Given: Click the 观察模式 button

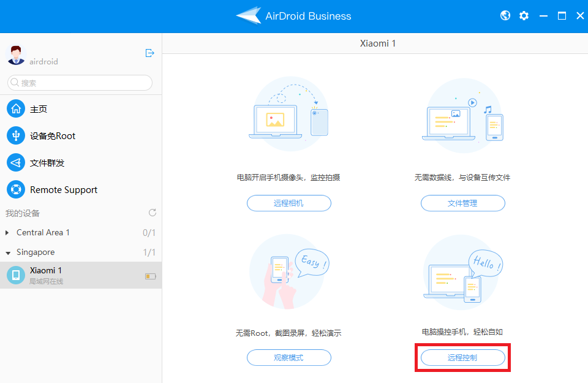Looking at the screenshot, I should click(288, 357).
